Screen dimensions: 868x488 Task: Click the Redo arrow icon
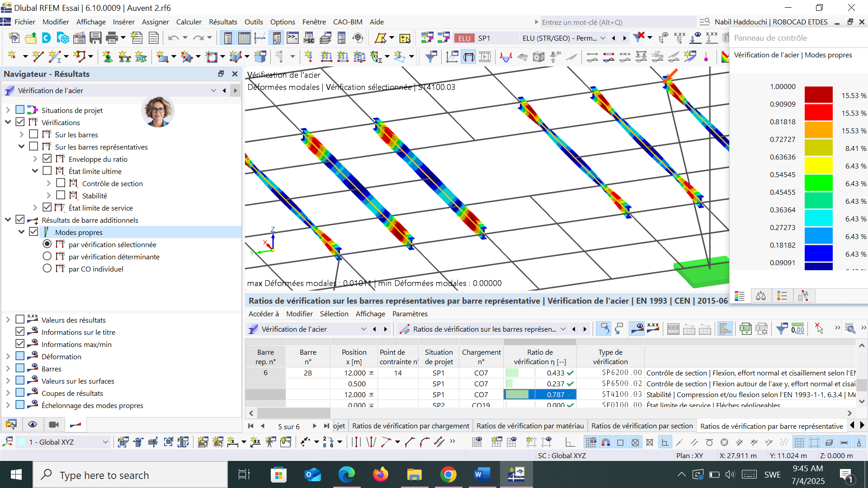pyautogui.click(x=198, y=38)
